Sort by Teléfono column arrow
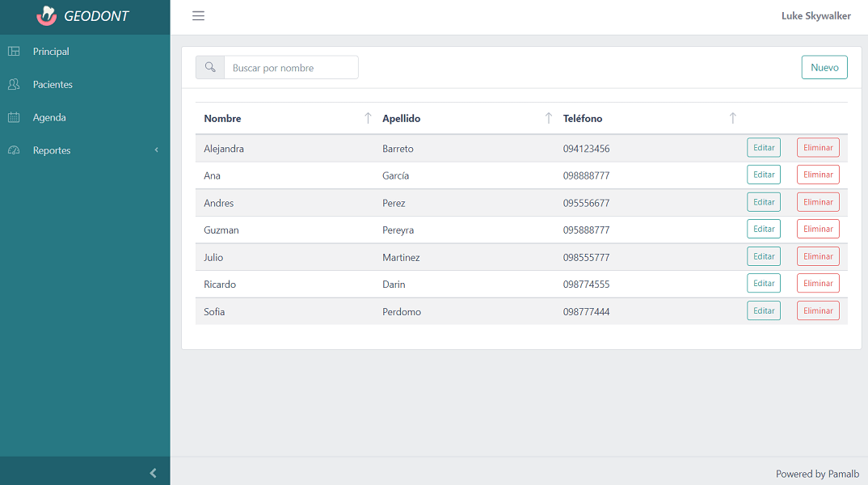 click(732, 118)
